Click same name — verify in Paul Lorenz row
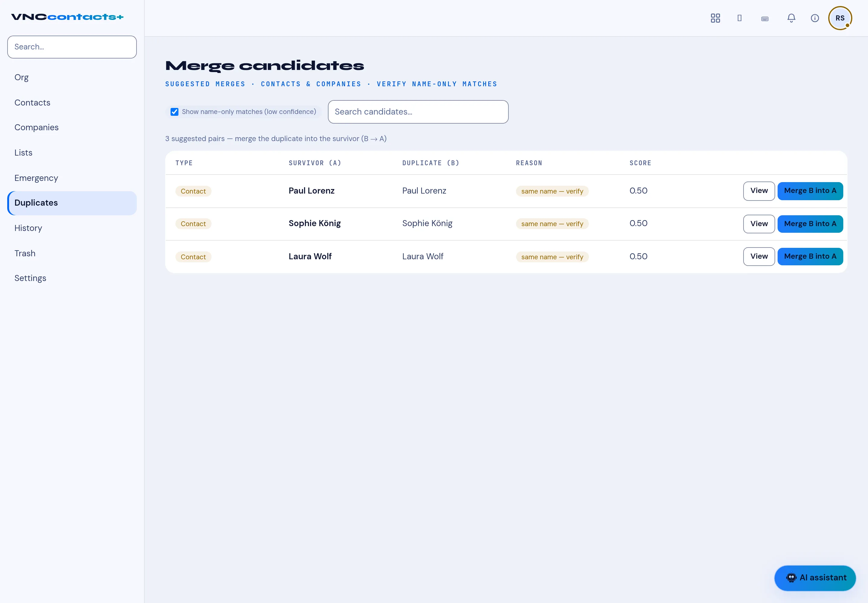The image size is (868, 603). point(552,191)
